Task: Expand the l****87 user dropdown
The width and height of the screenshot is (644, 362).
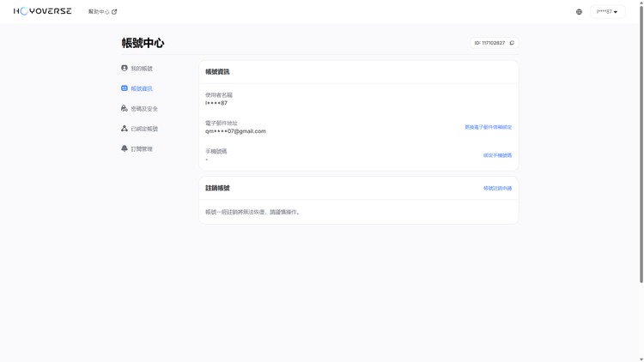Action: pyautogui.click(x=607, y=12)
